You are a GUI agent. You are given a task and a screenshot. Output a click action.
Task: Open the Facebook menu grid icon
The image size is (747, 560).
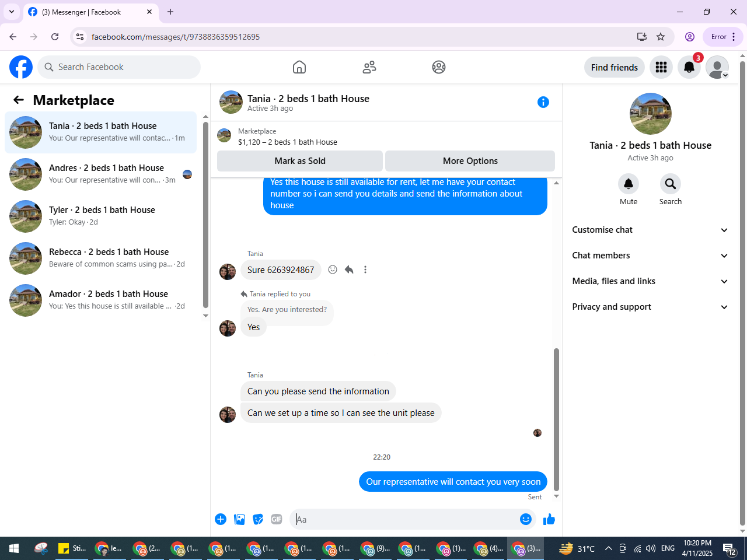point(661,67)
